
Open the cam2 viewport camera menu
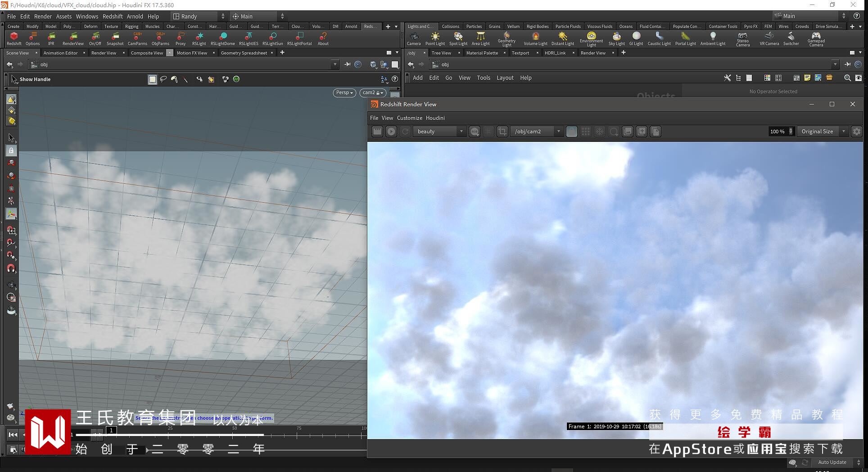[373, 93]
